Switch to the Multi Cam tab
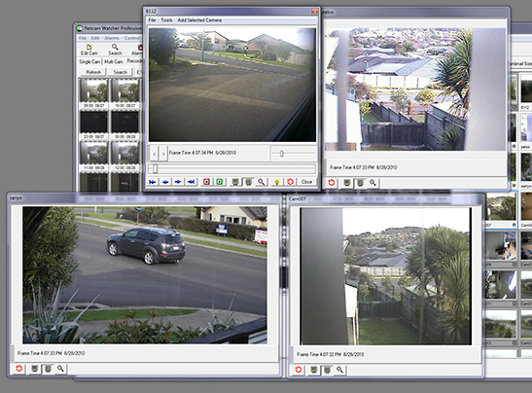The height and width of the screenshot is (393, 532). [114, 61]
